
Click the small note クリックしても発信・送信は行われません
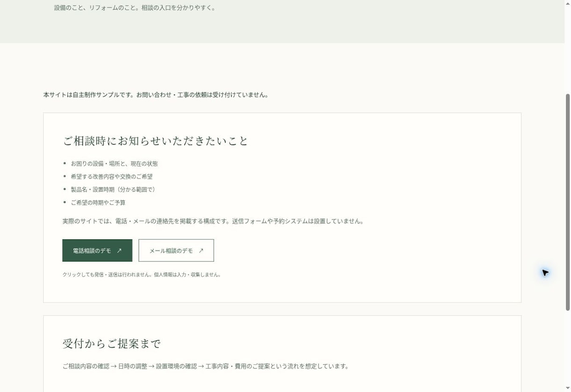[142, 275]
